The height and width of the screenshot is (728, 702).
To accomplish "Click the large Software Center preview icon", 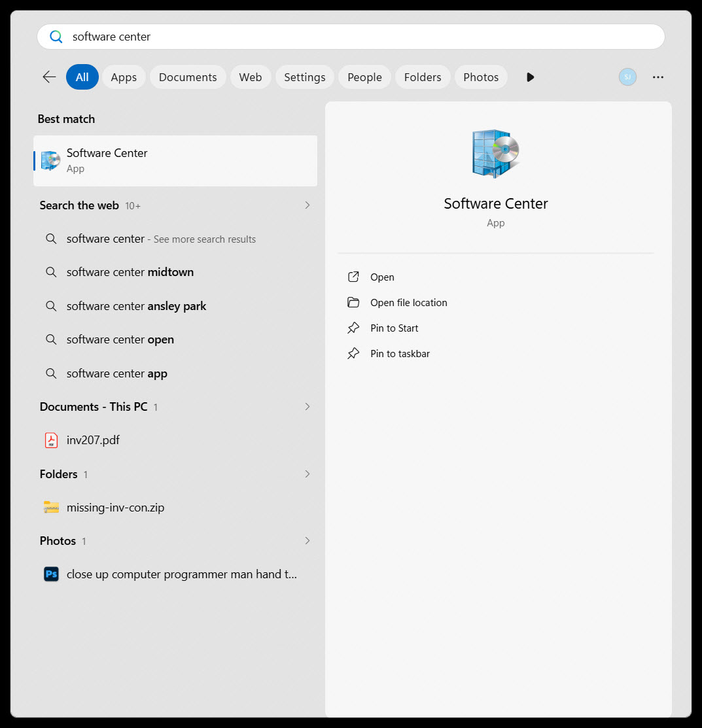I will pyautogui.click(x=495, y=154).
